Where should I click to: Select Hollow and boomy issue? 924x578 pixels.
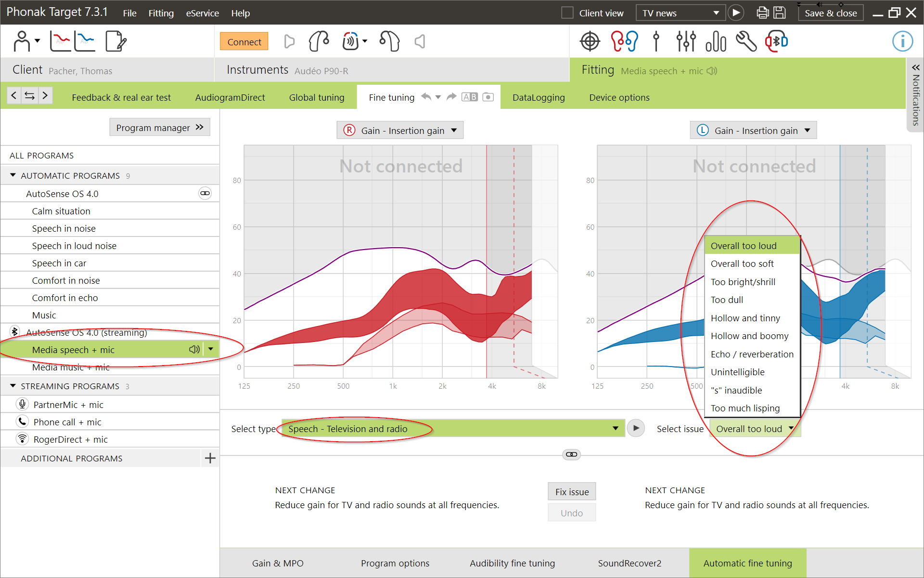click(752, 336)
